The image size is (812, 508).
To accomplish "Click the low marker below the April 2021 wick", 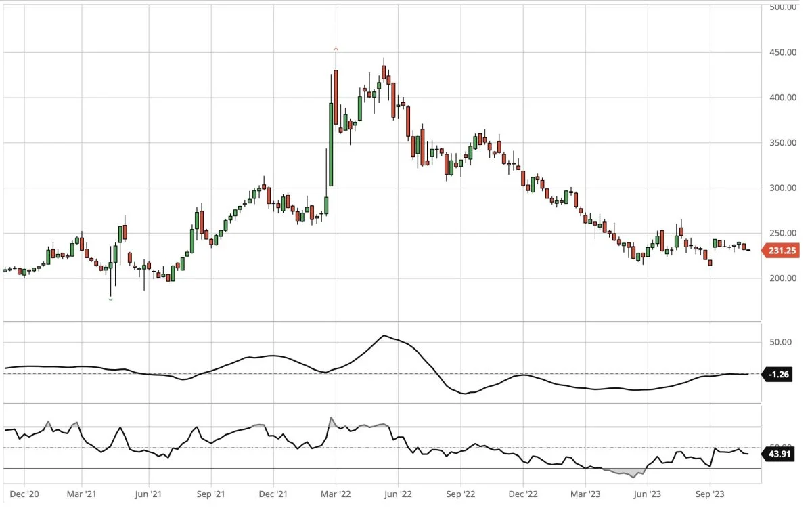I will (x=111, y=299).
